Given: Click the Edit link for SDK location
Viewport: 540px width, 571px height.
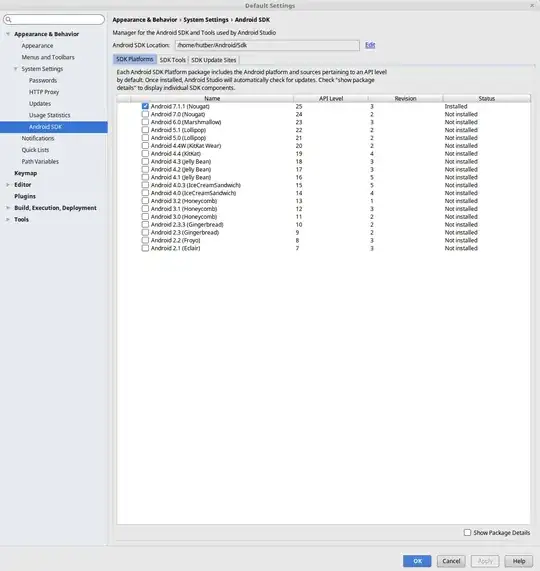Looking at the screenshot, I should coord(370,45).
